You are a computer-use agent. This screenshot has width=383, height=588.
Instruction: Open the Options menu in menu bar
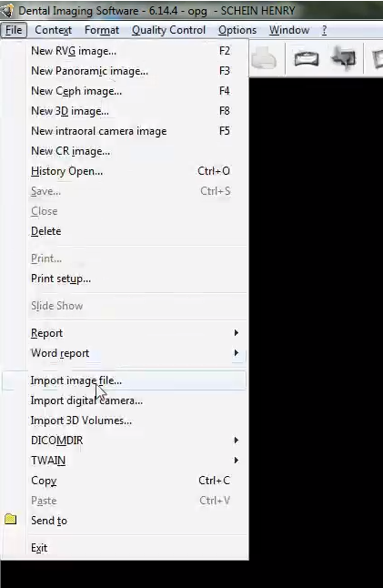[237, 30]
